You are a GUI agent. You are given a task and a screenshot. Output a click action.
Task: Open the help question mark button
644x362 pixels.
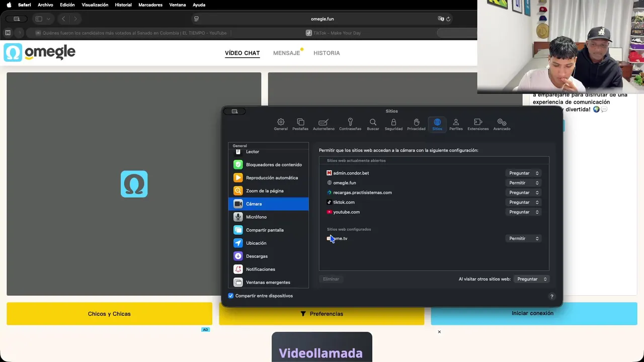coord(551,297)
